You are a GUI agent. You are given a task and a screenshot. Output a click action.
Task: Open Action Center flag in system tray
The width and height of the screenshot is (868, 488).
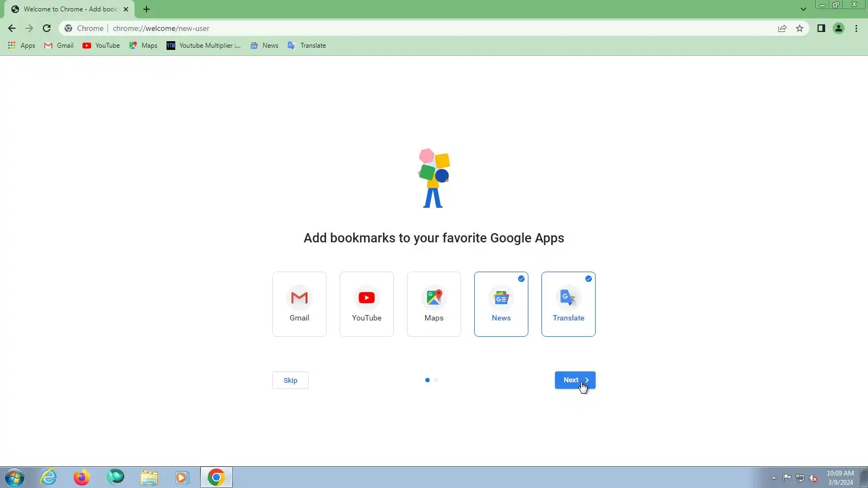[787, 478]
